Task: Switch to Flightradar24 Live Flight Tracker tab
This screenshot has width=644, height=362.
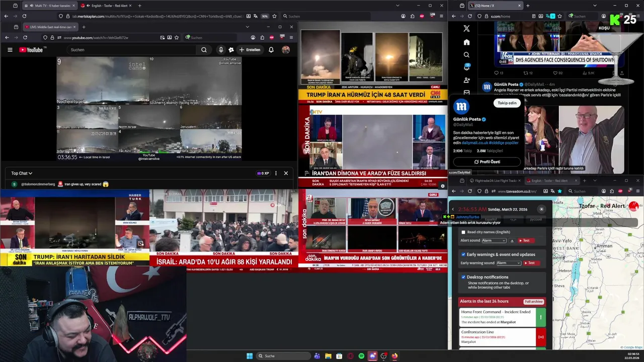Action: click(x=496, y=180)
